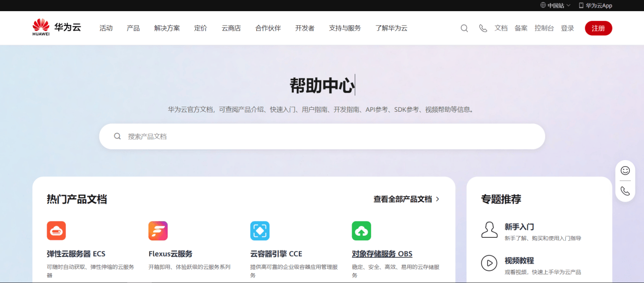Open the OBS object storage icon
644x283 pixels.
coord(361,231)
